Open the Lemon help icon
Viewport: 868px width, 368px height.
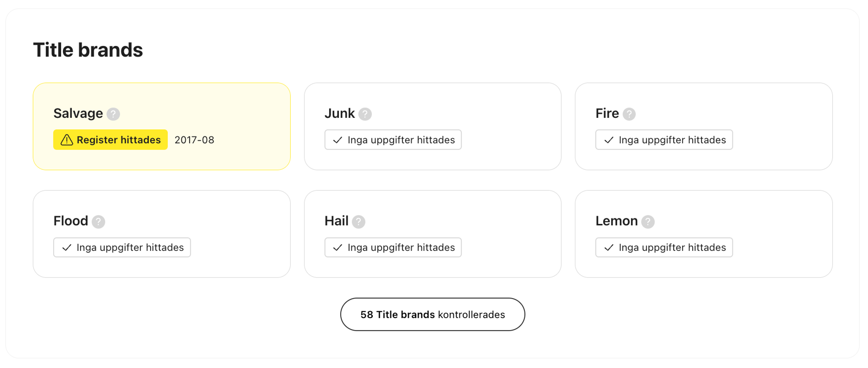pos(648,222)
